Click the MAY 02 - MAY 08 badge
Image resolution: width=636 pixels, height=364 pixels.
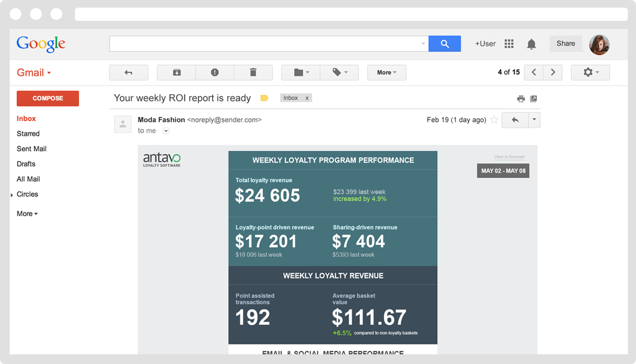(x=503, y=171)
